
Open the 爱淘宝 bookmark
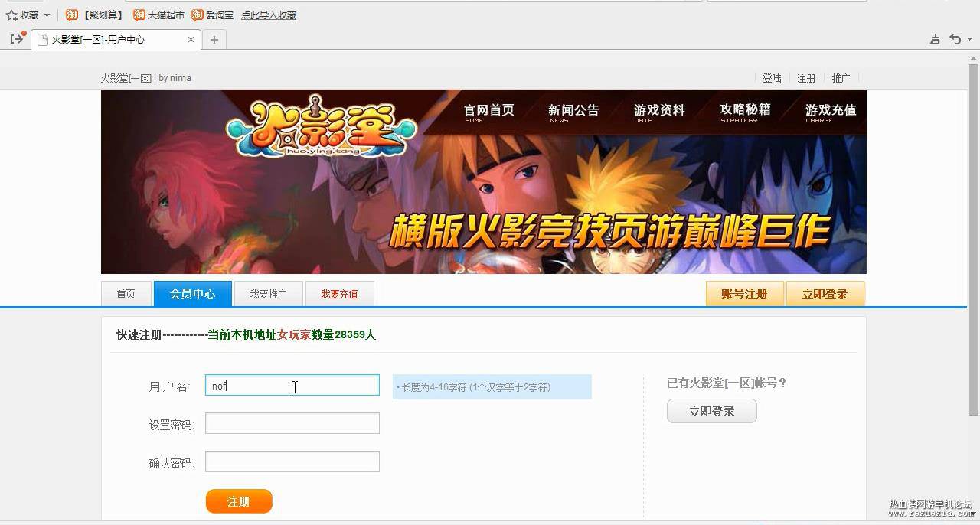[x=213, y=15]
